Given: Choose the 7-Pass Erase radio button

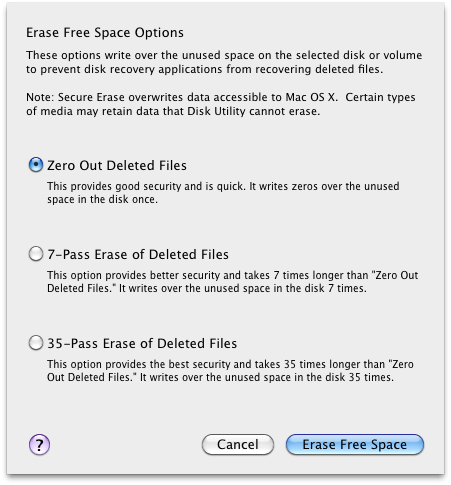Looking at the screenshot, I should coord(36,254).
